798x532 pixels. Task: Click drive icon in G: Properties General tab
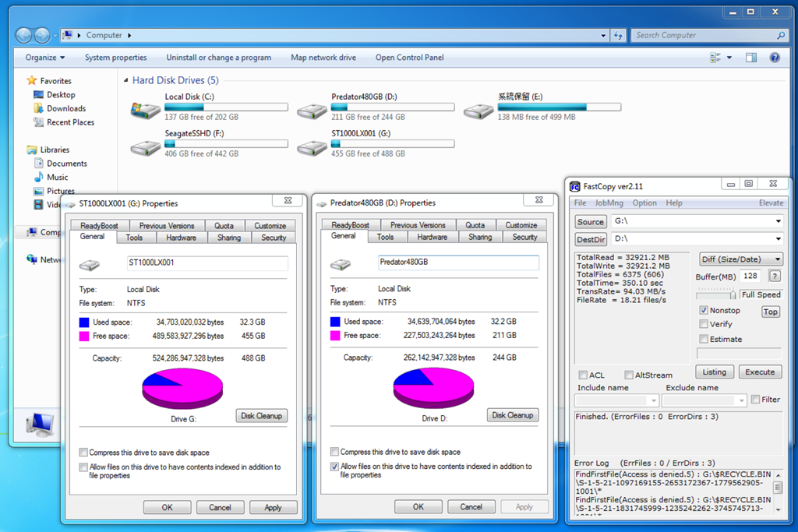(90, 265)
